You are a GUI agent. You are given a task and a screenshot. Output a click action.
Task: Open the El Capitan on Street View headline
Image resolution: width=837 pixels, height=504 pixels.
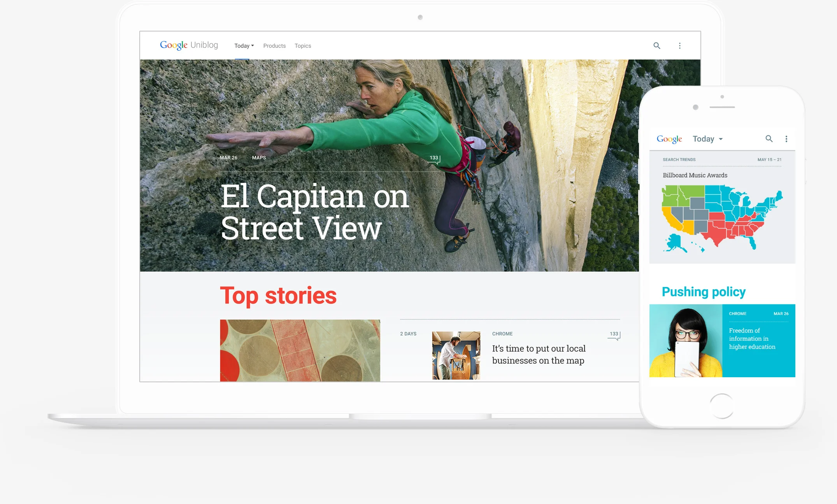[x=314, y=212]
